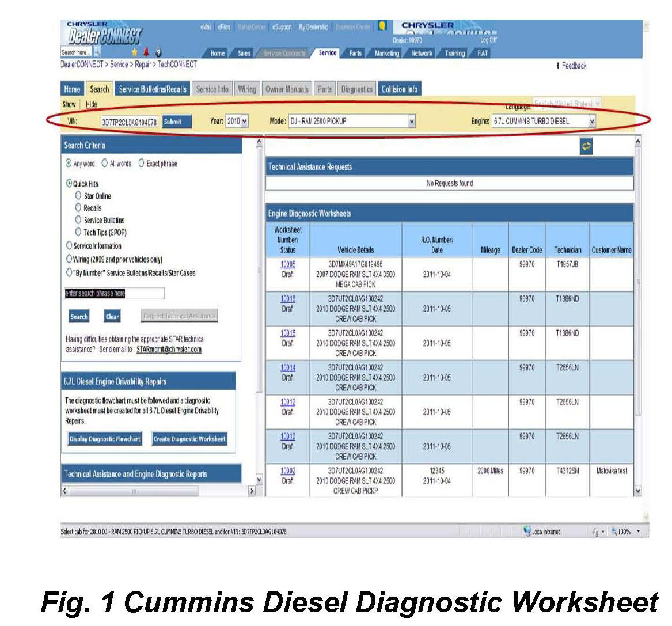Select the Service Information radio button
This screenshot has width=672, height=626.
(69, 245)
